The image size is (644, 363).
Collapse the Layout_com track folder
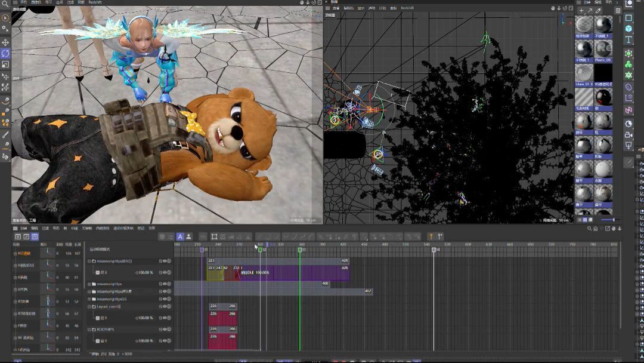[x=89, y=307]
